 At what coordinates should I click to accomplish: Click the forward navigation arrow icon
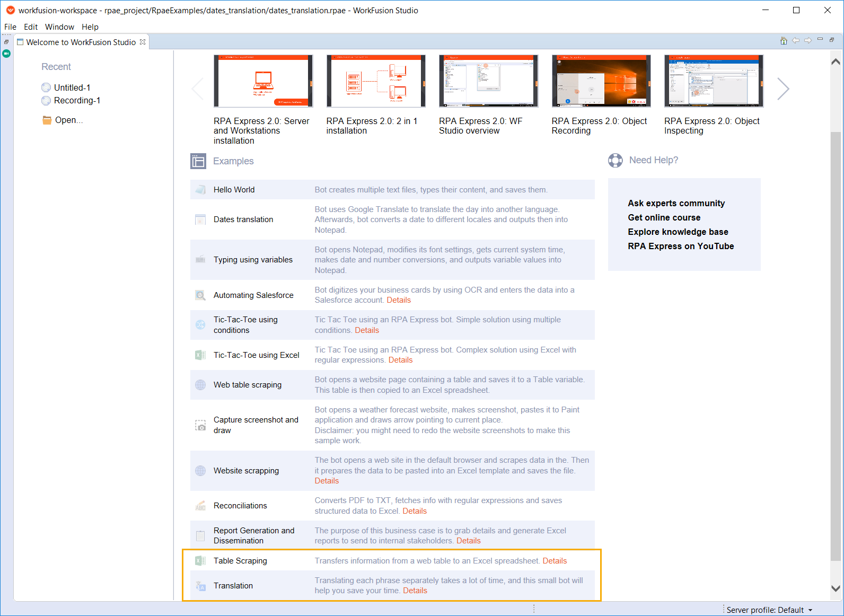pos(808,41)
